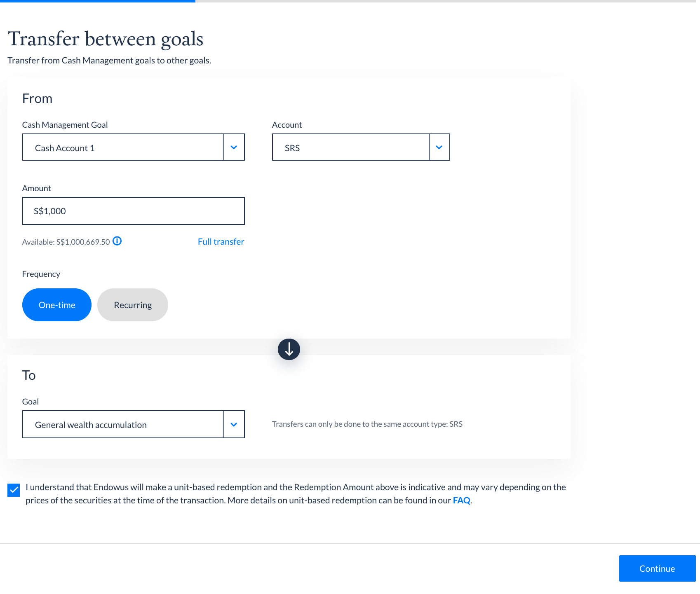Click the same-account-type SRS transfer note
This screenshot has width=700, height=594.
367,424
